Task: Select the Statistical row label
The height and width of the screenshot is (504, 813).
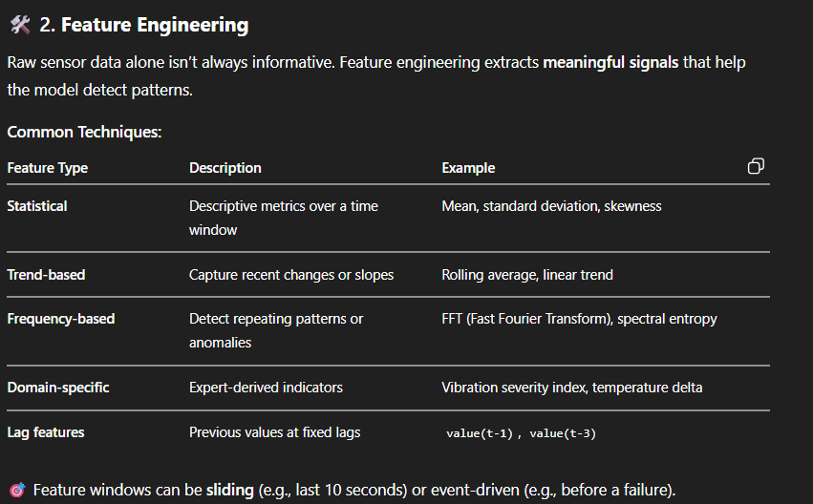Action: point(37,206)
